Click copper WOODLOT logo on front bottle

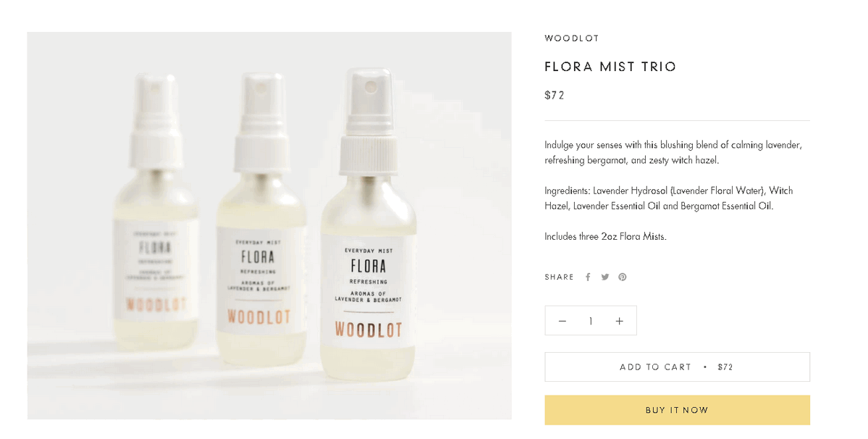[368, 330]
